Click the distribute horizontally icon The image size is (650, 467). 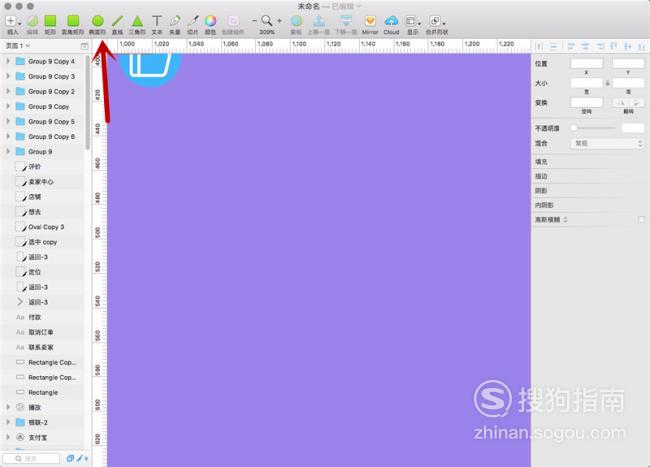(x=539, y=46)
